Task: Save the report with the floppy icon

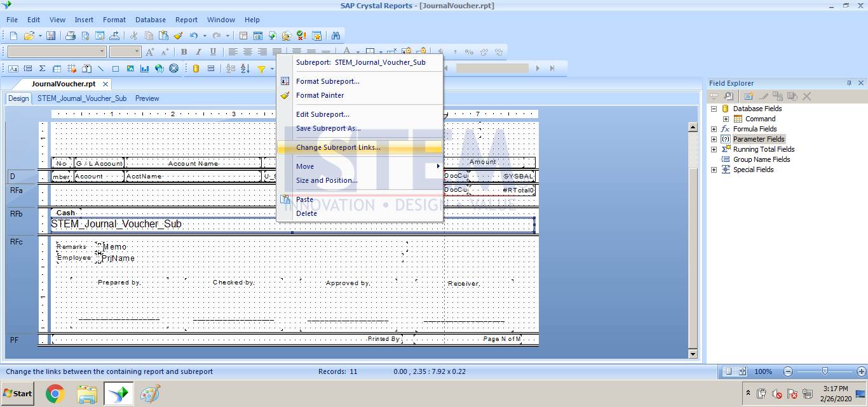Action: pyautogui.click(x=51, y=36)
